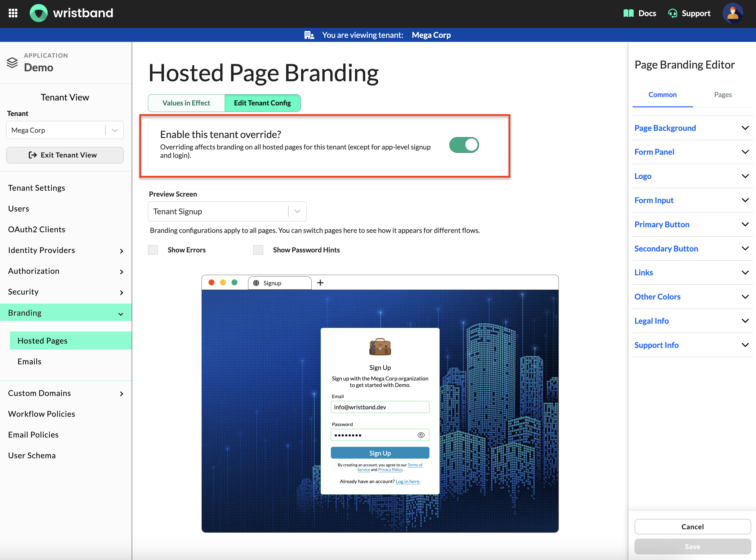Check the Show Errors checkbox
This screenshot has height=560, width=756.
[153, 250]
